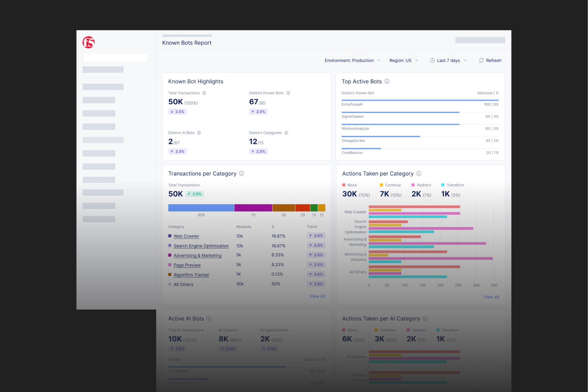The width and height of the screenshot is (588, 392).
Task: Open the Region: US dropdown
Action: [x=404, y=61]
